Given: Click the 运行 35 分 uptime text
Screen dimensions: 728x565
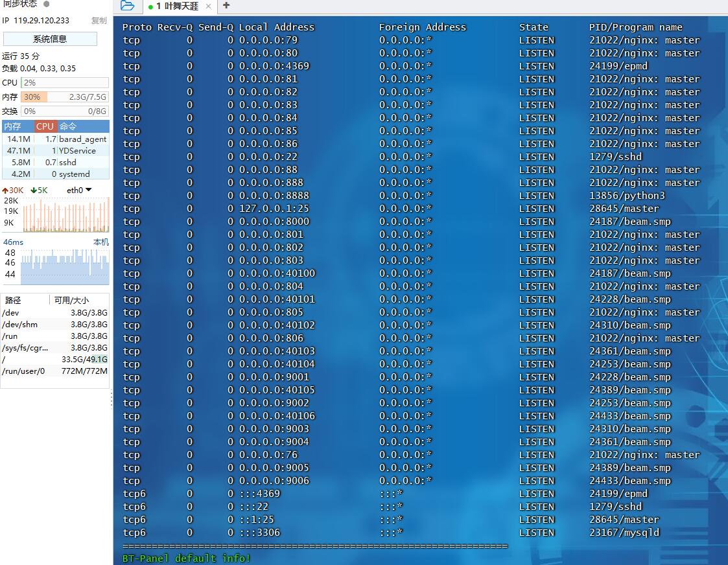Looking at the screenshot, I should (x=21, y=56).
